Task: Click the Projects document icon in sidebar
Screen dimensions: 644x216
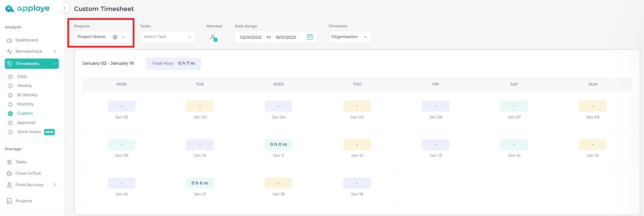Action: 10,201
